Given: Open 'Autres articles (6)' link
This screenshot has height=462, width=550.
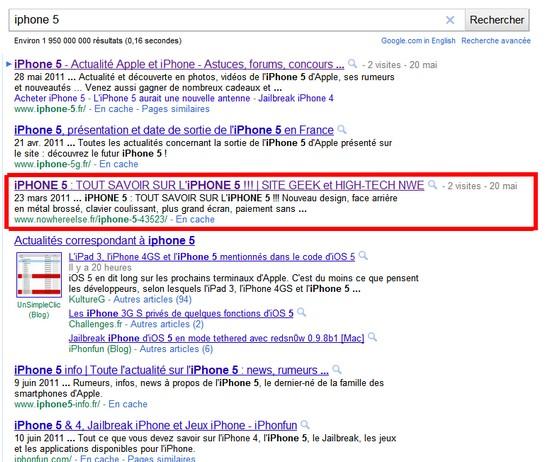Looking at the screenshot, I should [176, 349].
